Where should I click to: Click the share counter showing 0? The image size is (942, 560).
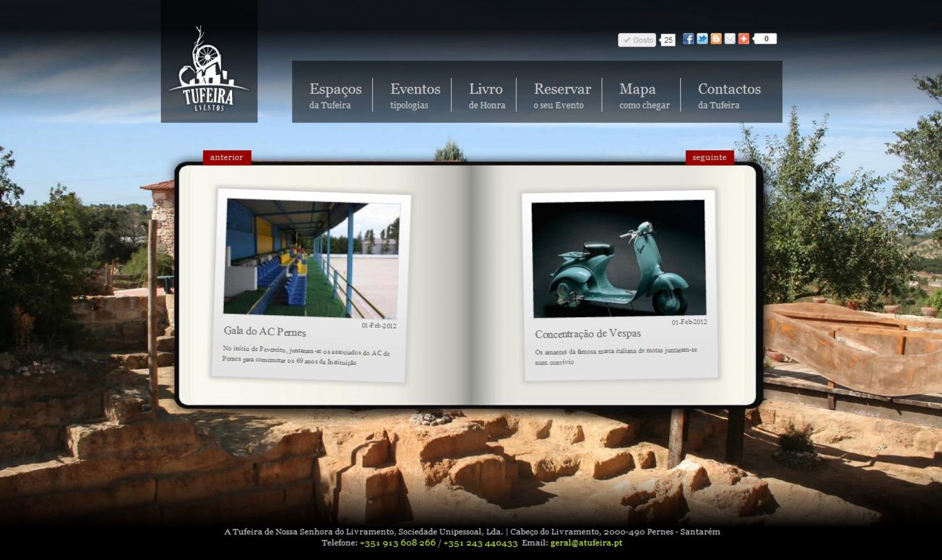click(766, 39)
